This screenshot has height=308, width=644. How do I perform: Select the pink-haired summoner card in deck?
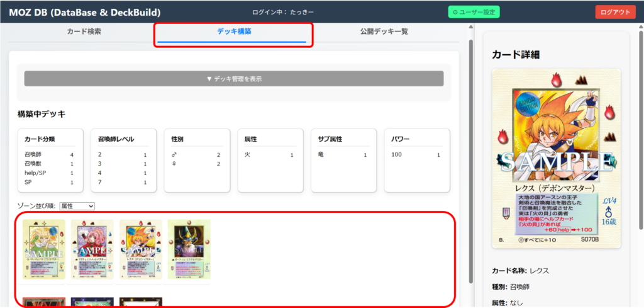92,249
